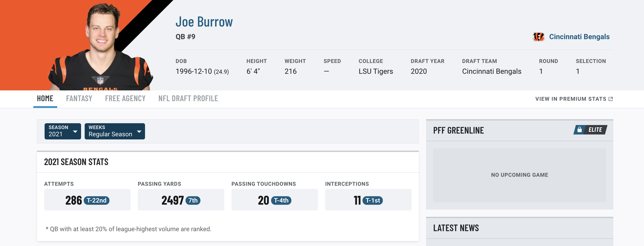
Task: Click the T-1st interceptions rank badge
Action: pyautogui.click(x=372, y=200)
